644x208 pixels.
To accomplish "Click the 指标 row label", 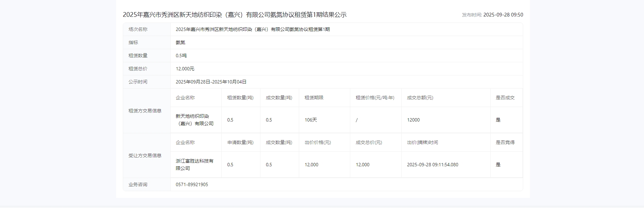I will pyautogui.click(x=133, y=42).
